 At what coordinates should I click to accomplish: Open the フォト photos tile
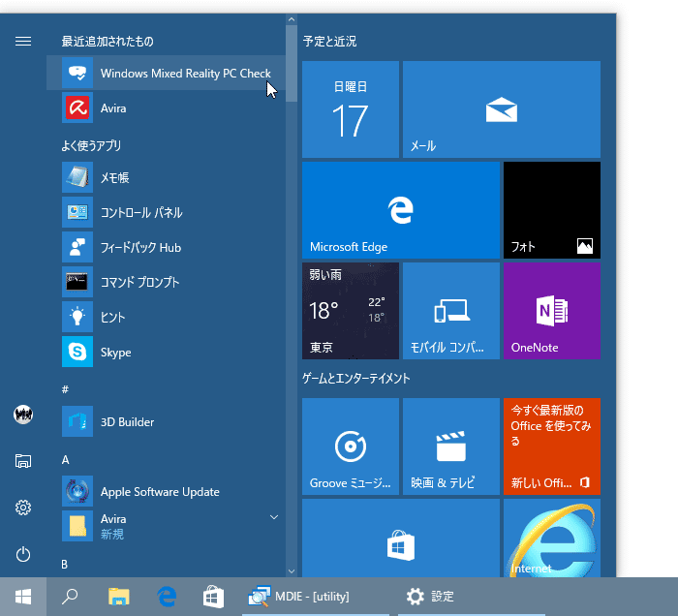(552, 210)
